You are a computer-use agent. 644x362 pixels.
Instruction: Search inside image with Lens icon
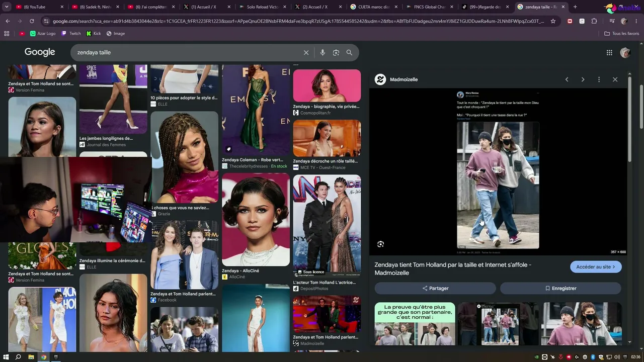point(381,244)
